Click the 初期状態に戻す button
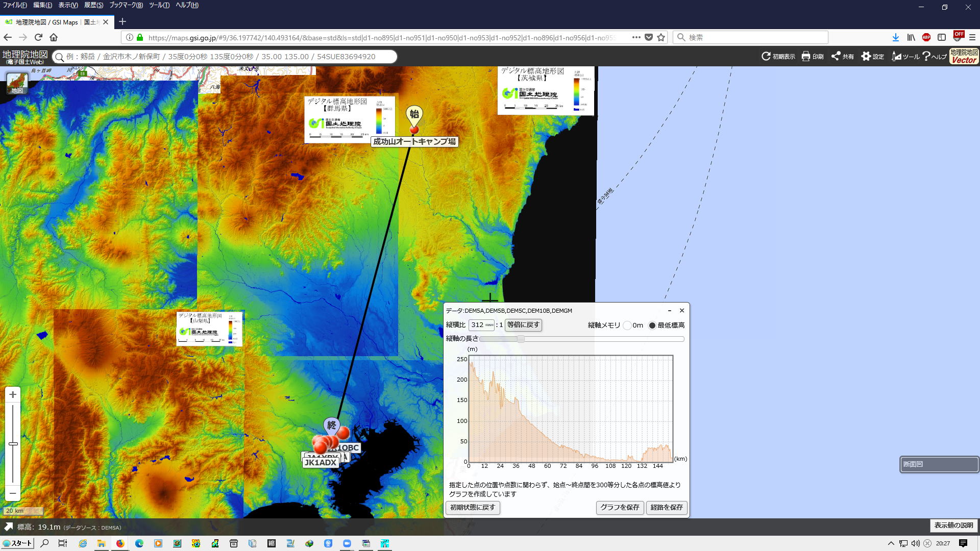Viewport: 980px width, 551px height. tap(473, 508)
